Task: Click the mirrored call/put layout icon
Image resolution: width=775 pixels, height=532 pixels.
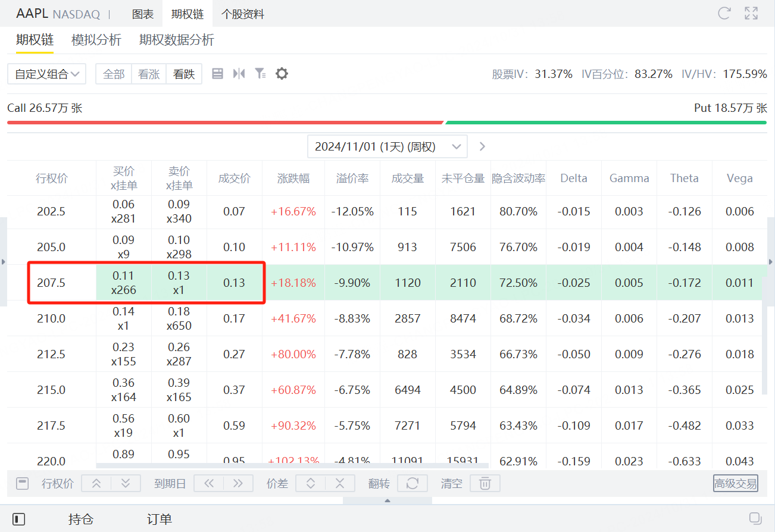Action: (239, 74)
